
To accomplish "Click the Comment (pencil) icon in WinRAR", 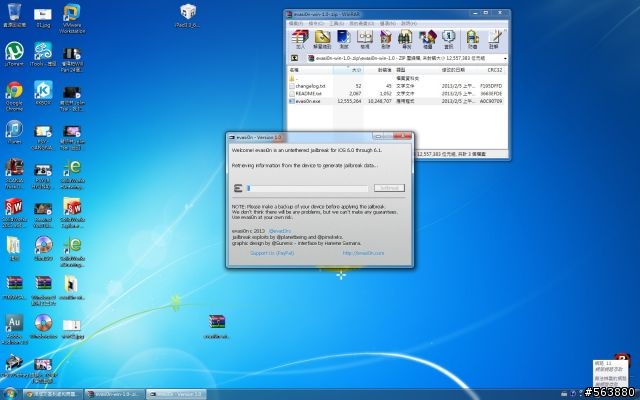I will click(494, 40).
